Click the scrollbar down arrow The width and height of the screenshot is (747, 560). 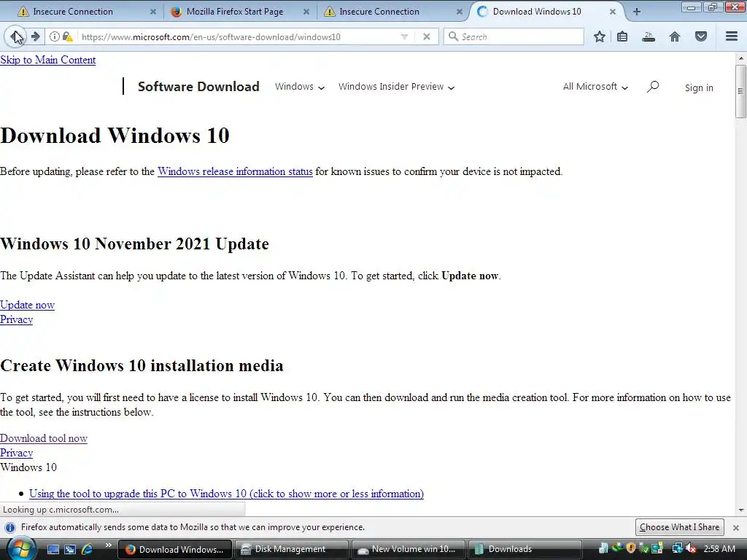pos(740,510)
